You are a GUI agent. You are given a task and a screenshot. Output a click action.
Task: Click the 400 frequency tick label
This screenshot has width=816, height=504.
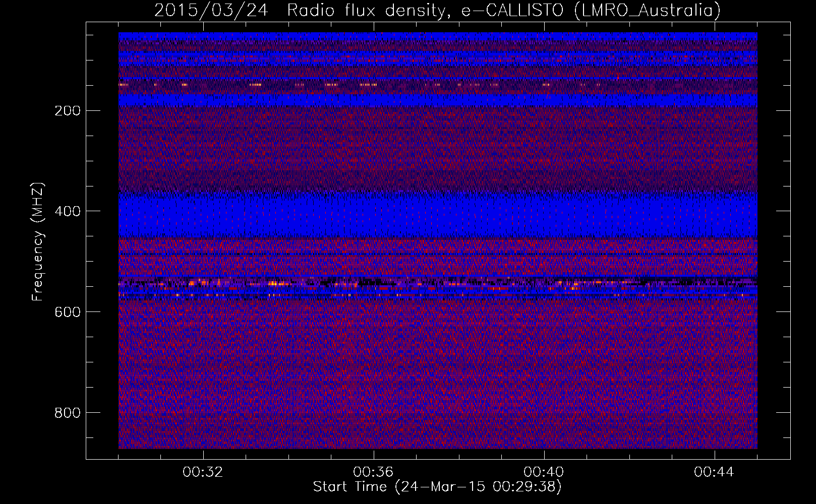pyautogui.click(x=67, y=211)
